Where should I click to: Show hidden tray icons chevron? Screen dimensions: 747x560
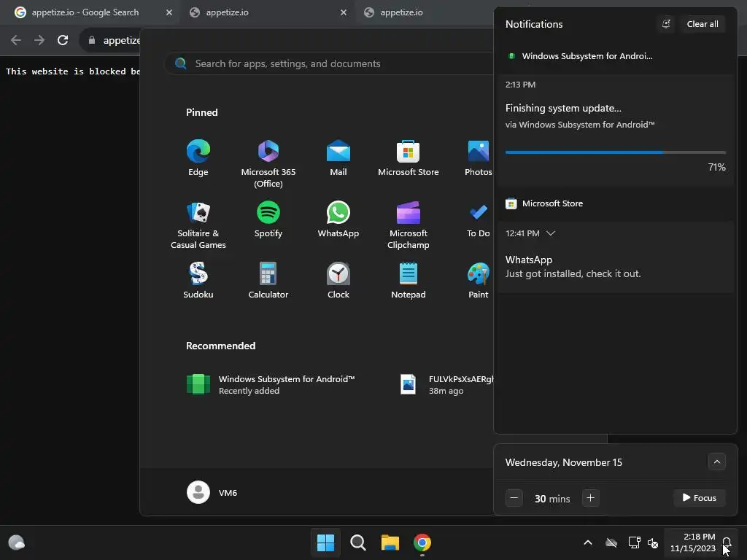coord(588,542)
